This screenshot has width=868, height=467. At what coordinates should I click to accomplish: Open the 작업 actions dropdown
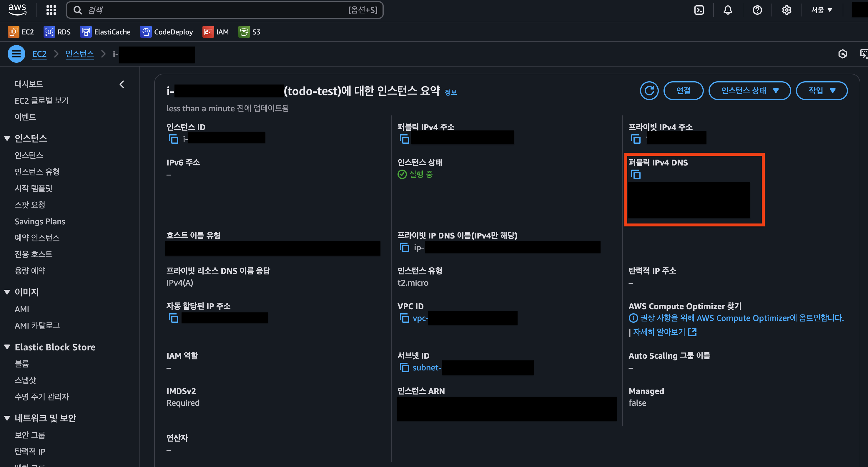tap(821, 90)
